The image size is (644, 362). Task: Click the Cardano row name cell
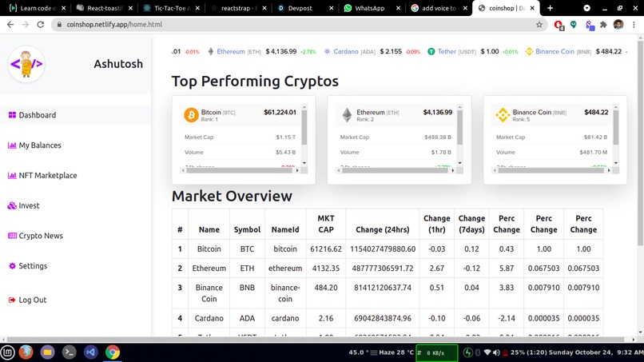coord(209,318)
